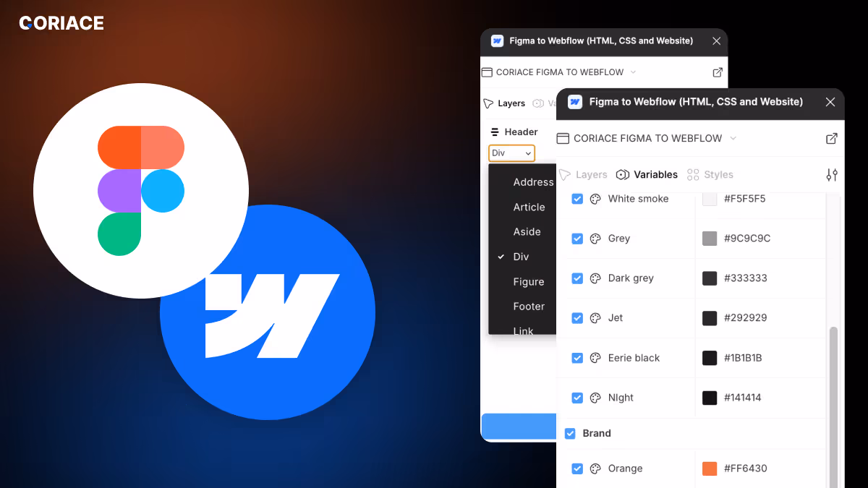Open back window external link icon
The width and height of the screenshot is (868, 488).
click(x=718, y=72)
